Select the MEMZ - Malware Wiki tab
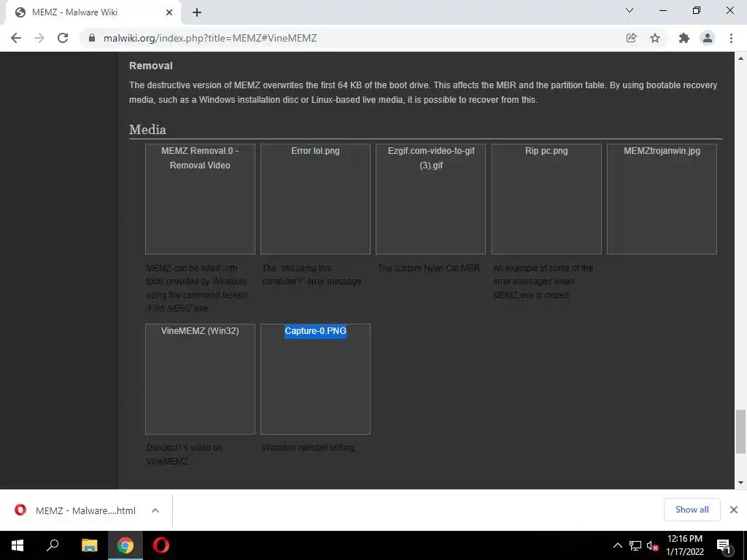747x560 pixels. coord(93,12)
